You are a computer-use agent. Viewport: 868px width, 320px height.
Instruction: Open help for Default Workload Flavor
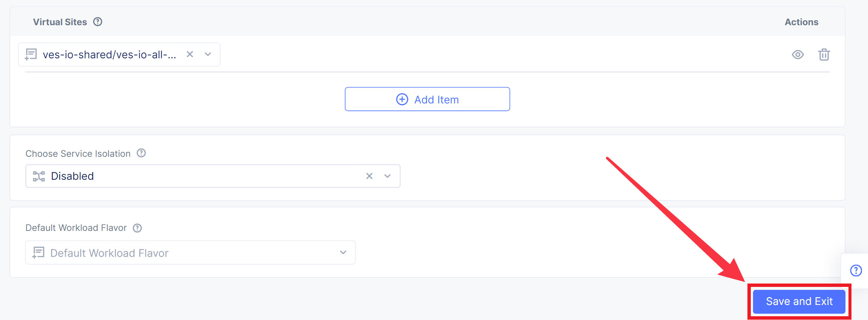pos(137,228)
